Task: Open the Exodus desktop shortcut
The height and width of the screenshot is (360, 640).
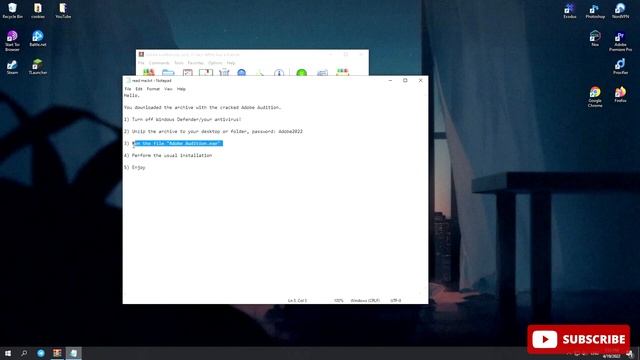Action: (570, 11)
